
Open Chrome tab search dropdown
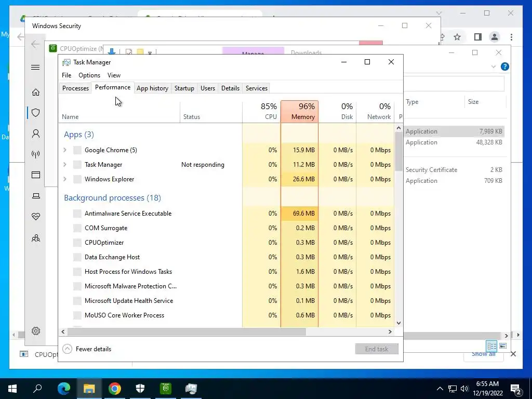click(438, 13)
